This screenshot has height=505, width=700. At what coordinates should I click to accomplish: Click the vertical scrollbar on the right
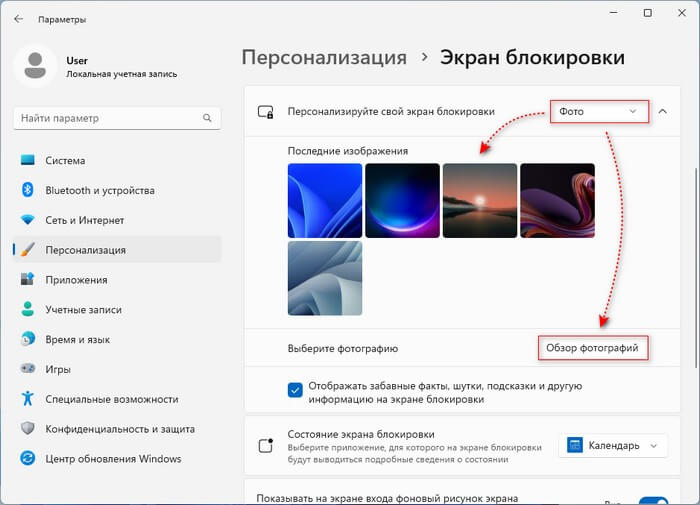point(695,268)
